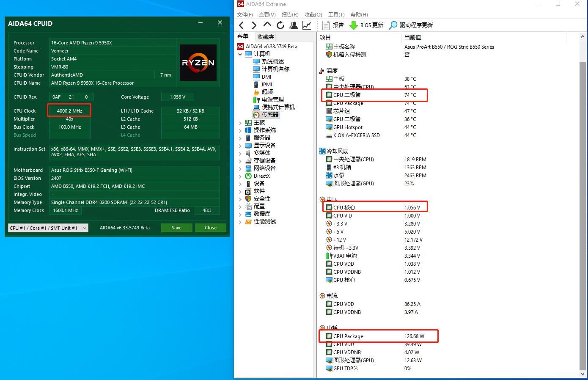
Task: Select 便携式计算机 in the tree
Action: (274, 107)
